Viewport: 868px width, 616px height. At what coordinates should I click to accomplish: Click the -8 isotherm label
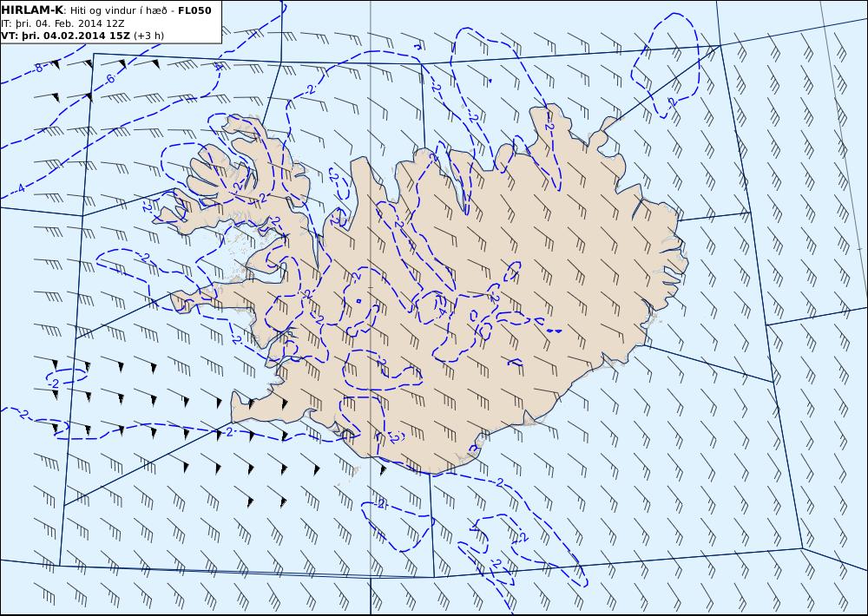(x=37, y=68)
